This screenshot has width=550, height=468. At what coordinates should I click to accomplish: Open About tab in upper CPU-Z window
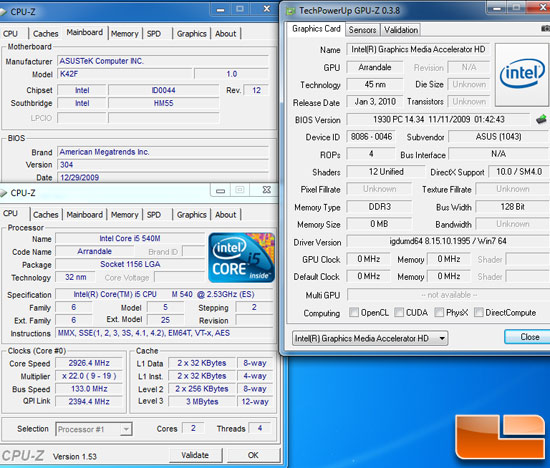coord(226,34)
